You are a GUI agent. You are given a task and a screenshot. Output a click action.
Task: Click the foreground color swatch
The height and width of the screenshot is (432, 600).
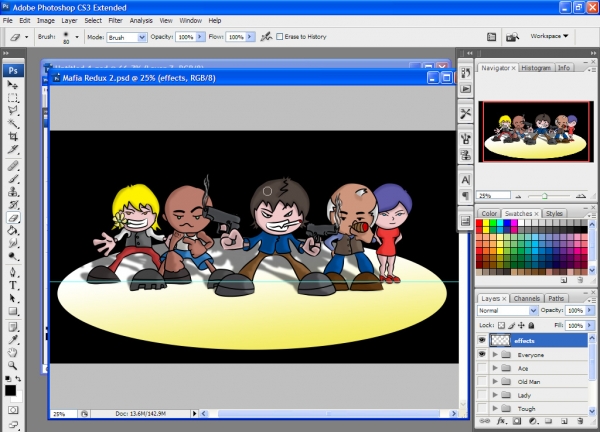click(x=10, y=390)
